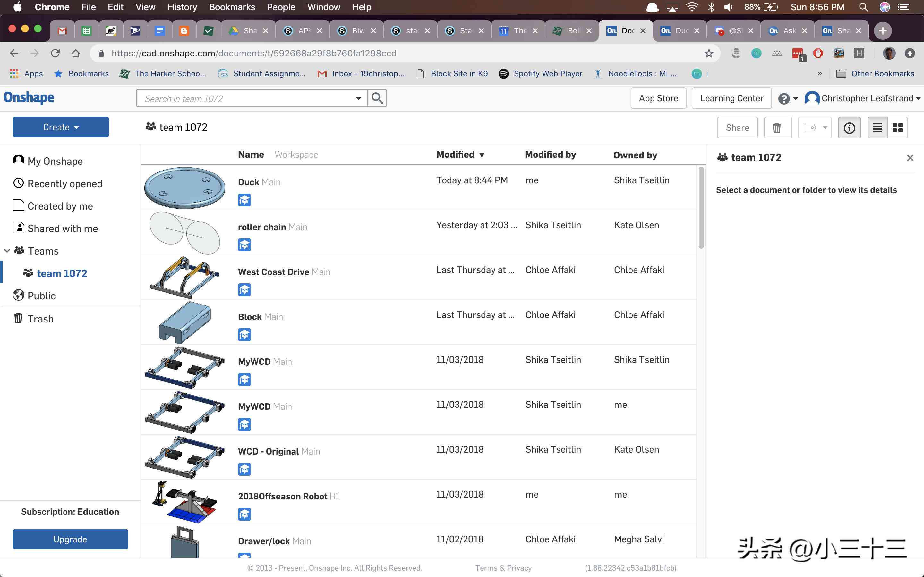Click the delete/trash icon in toolbar
This screenshot has width=924, height=577.
click(x=776, y=127)
